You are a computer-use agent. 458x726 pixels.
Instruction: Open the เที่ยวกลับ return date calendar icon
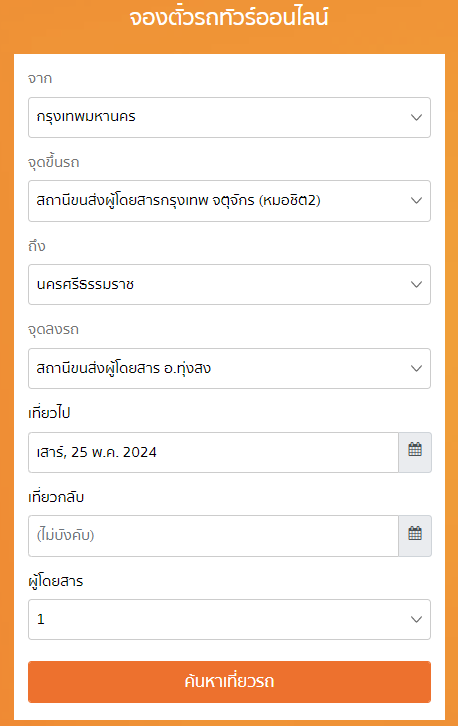pos(415,536)
